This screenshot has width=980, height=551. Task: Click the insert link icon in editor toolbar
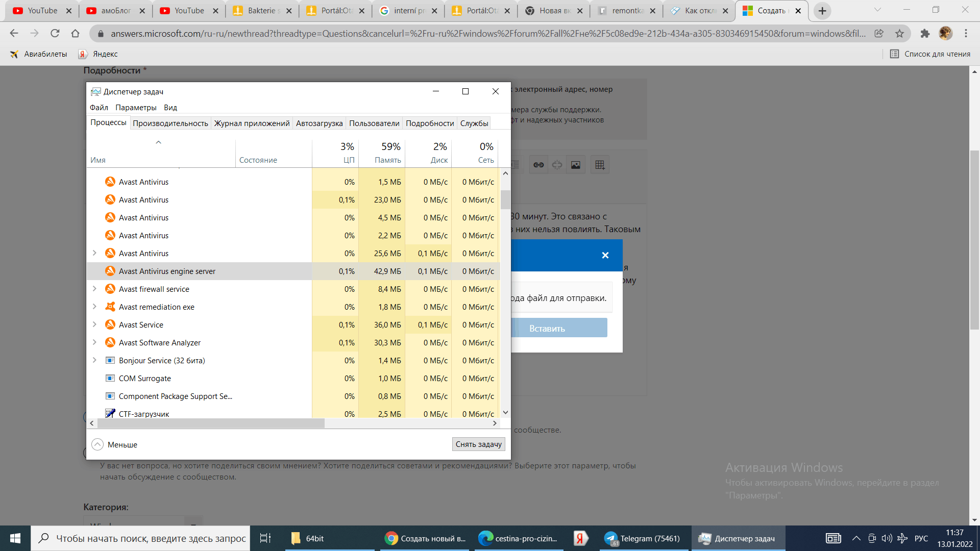pyautogui.click(x=538, y=165)
